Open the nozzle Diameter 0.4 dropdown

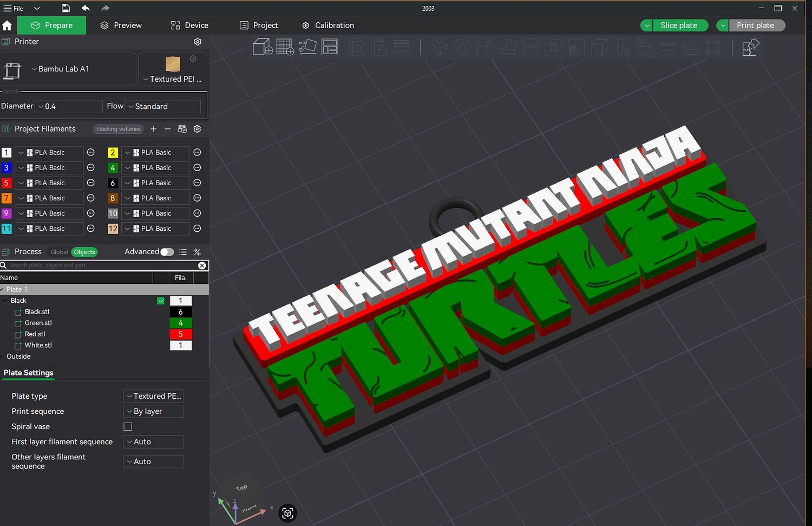pos(69,106)
